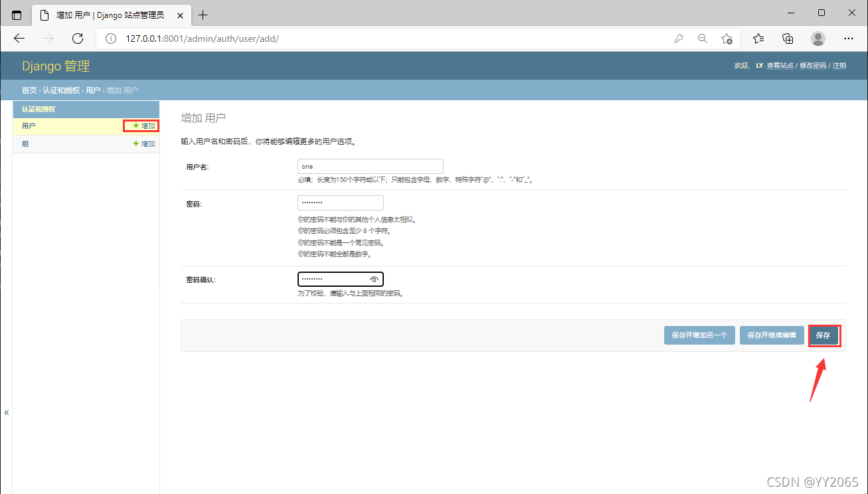
Task: Open the Favorites list icon
Action: 758,39
